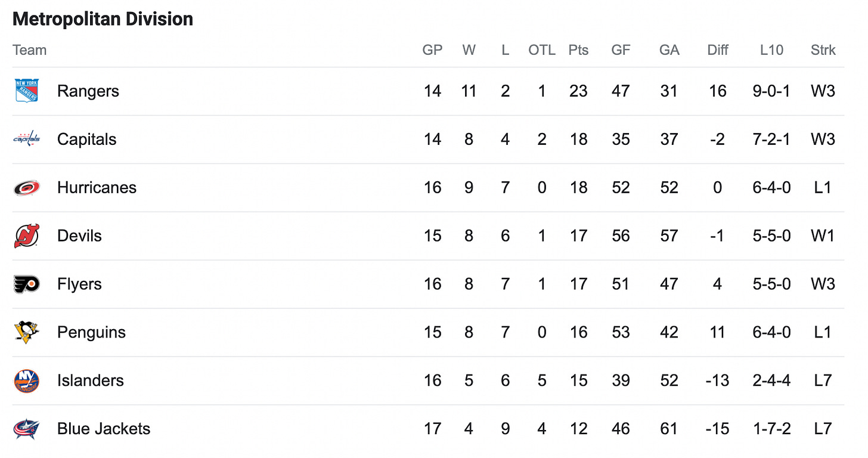868x458 pixels.
Task: Select the Hurricanes team name
Action: 97,188
